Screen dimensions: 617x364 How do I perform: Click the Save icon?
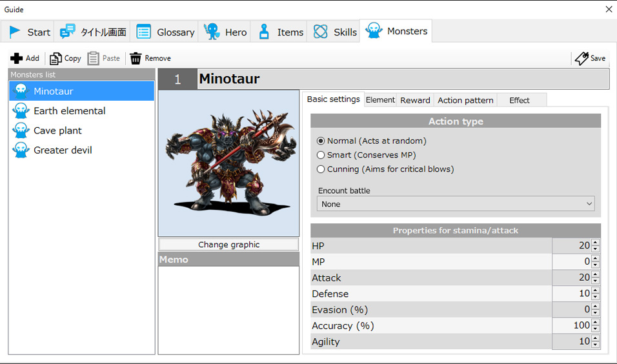click(x=582, y=58)
